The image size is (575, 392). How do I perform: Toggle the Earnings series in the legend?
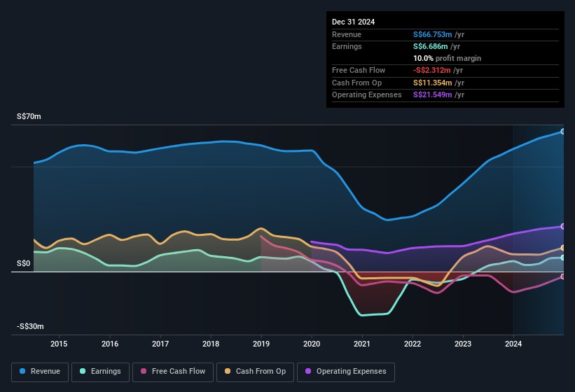pyautogui.click(x=100, y=372)
